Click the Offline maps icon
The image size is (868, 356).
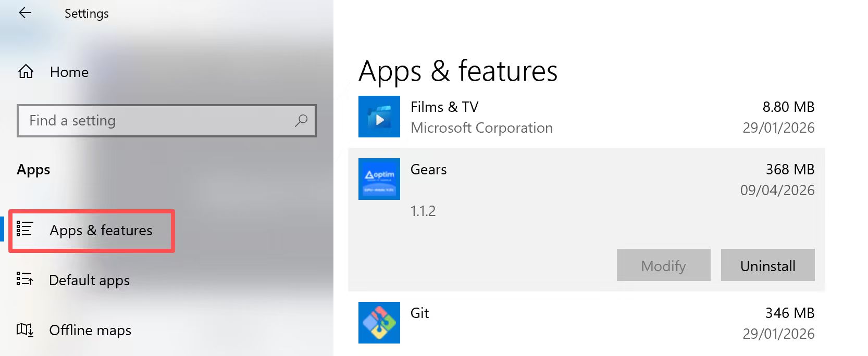coord(25,329)
